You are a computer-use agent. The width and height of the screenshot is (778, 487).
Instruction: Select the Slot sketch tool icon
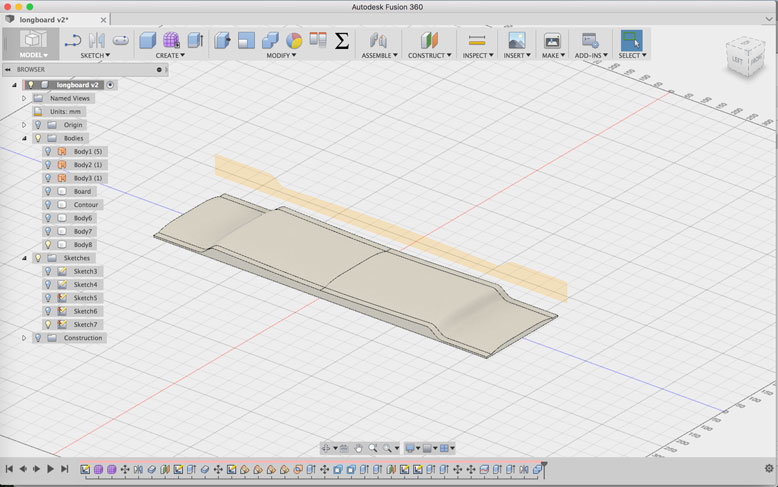tap(121, 40)
